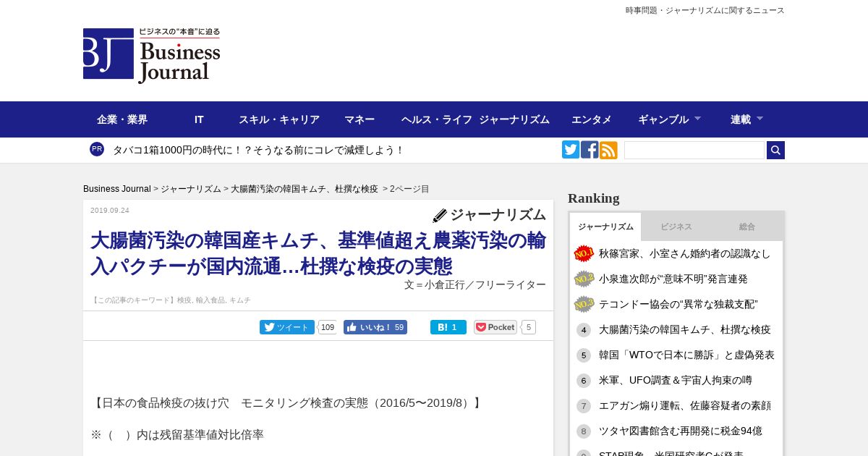The width and height of the screenshot is (868, 456).
Task: Open the スキル・キャリア menu
Action: coord(279,119)
